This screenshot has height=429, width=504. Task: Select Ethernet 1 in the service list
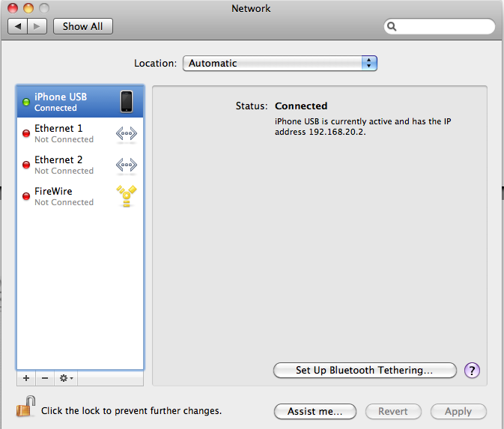pos(80,133)
